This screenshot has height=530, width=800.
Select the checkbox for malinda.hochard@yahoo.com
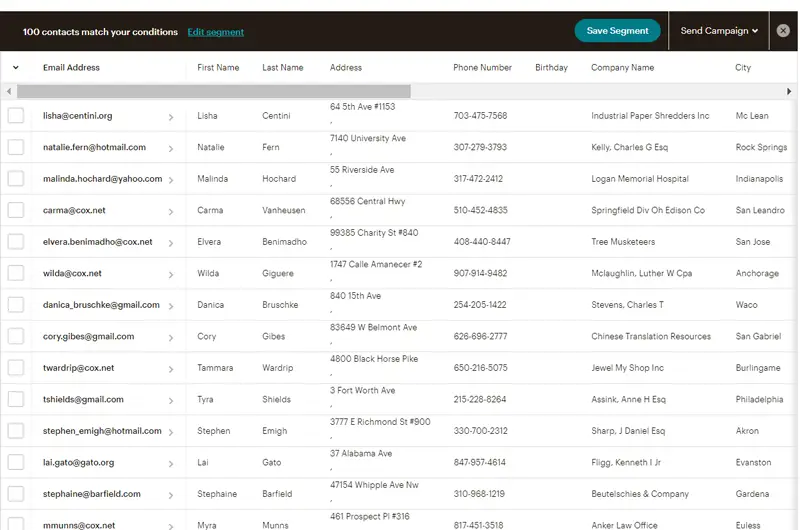pos(16,179)
